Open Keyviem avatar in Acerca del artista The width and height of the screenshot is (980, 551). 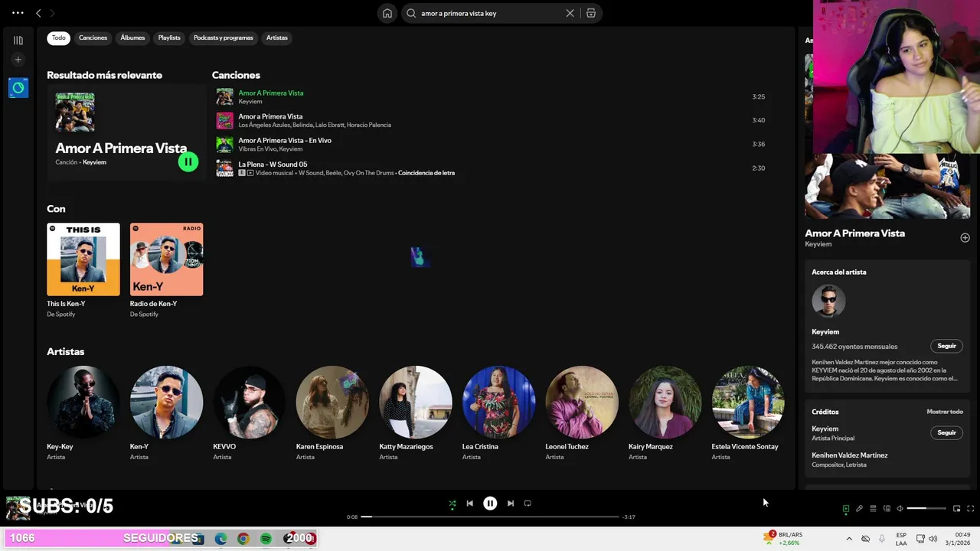tap(828, 302)
